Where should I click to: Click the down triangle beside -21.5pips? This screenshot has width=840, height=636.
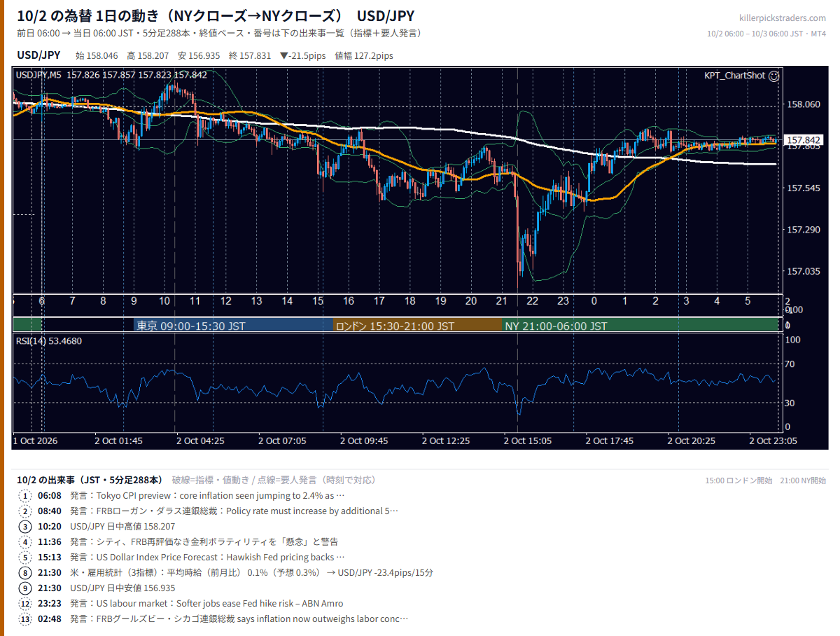coord(283,56)
